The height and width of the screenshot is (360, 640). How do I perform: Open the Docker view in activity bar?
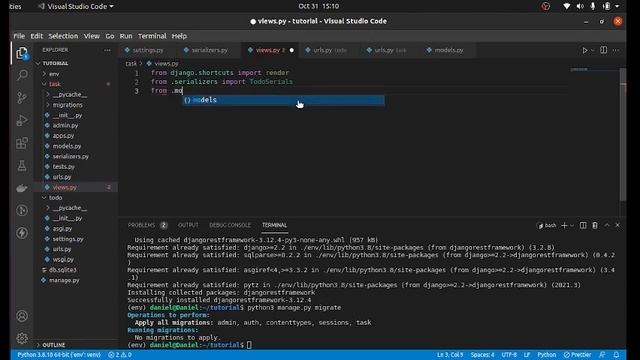[22, 188]
